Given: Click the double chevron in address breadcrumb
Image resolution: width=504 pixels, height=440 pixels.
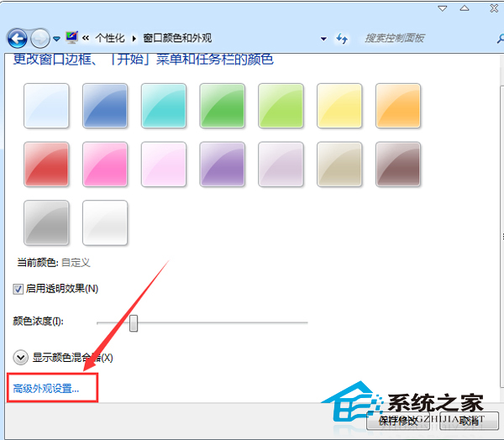Looking at the screenshot, I should pos(86,39).
